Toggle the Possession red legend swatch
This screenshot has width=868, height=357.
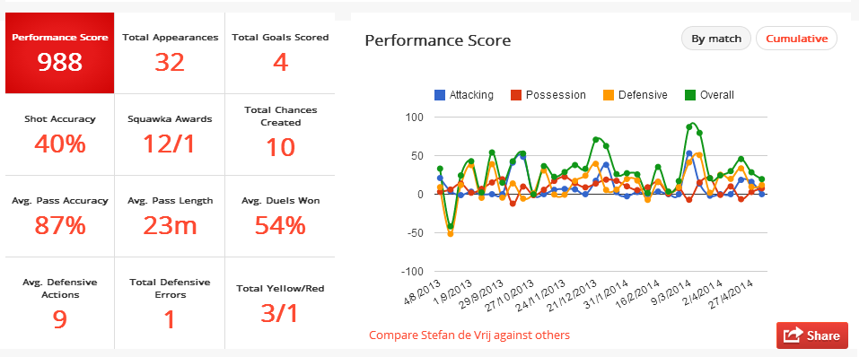(x=516, y=95)
